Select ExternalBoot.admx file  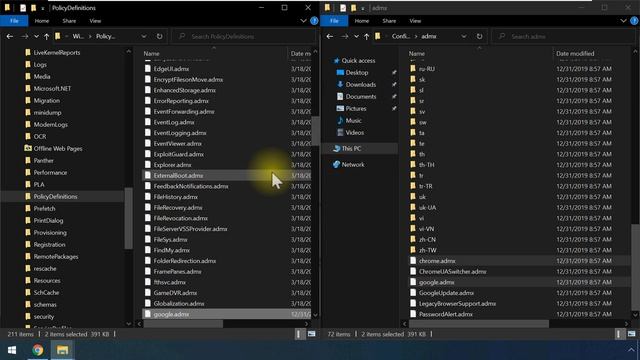(178, 176)
